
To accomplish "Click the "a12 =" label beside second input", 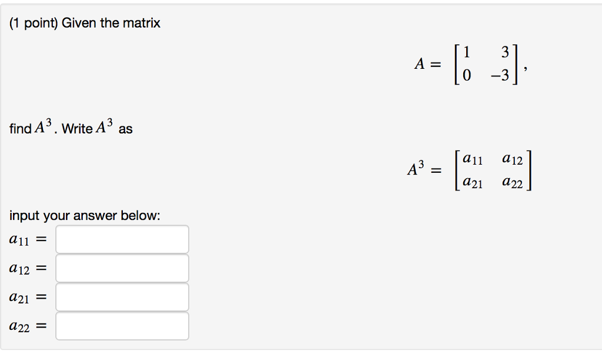I will point(28,269).
